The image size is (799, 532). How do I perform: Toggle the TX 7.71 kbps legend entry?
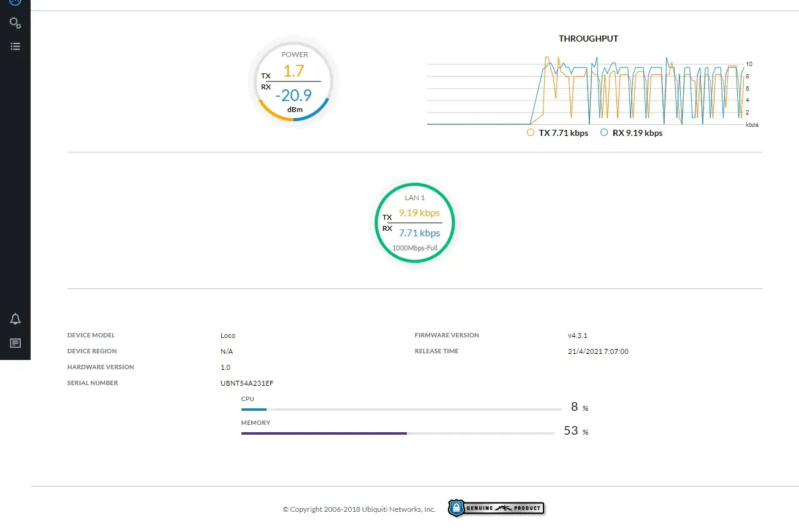point(558,133)
